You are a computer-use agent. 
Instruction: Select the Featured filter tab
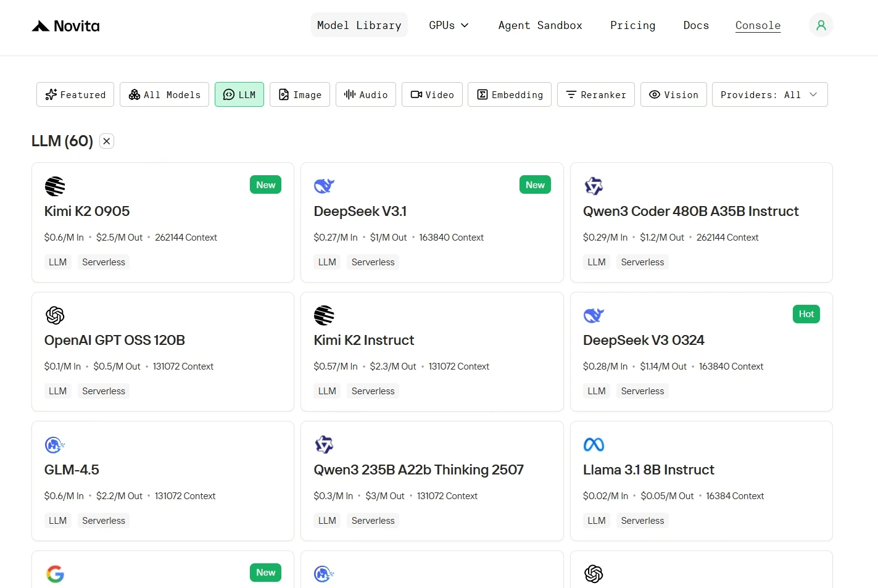coord(75,94)
